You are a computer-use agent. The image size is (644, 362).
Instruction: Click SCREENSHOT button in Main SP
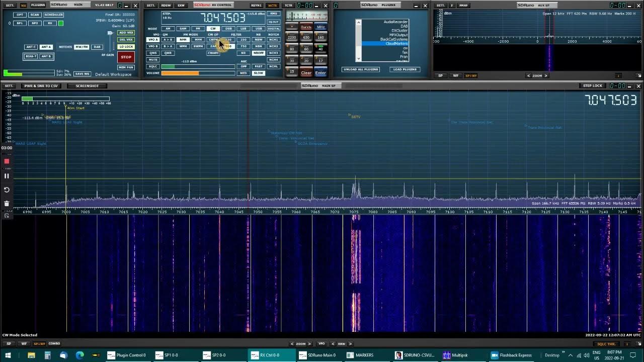87,86
